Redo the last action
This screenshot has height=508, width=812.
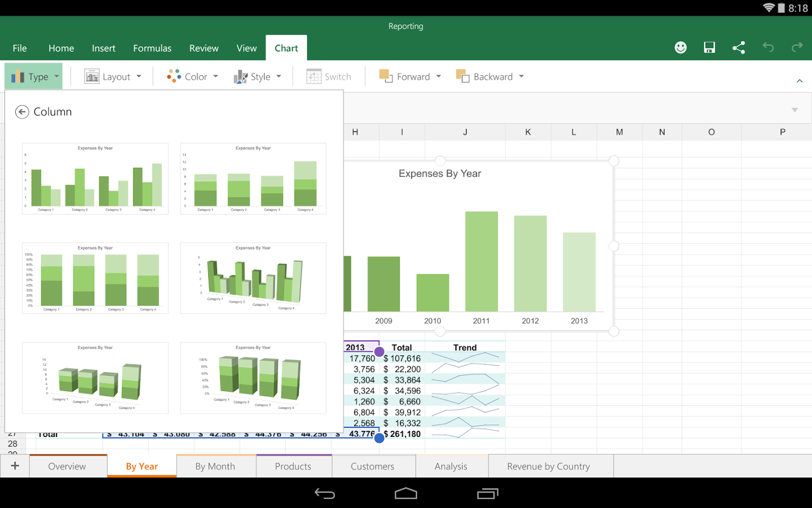point(797,47)
